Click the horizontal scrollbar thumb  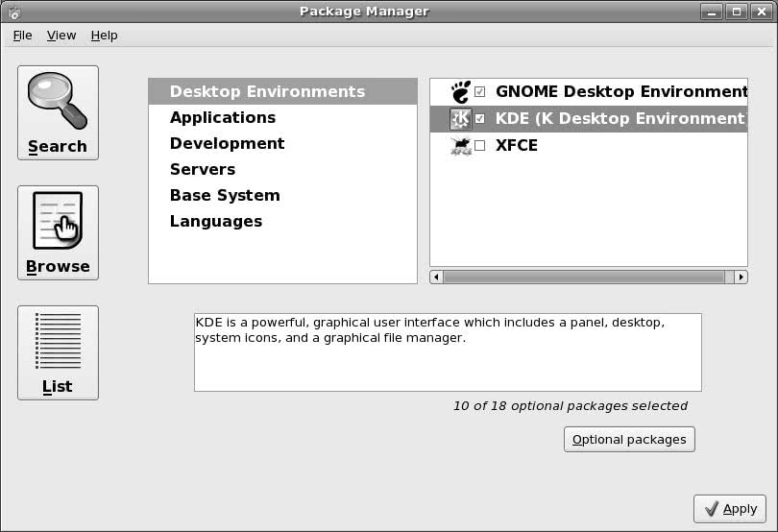pos(584,277)
